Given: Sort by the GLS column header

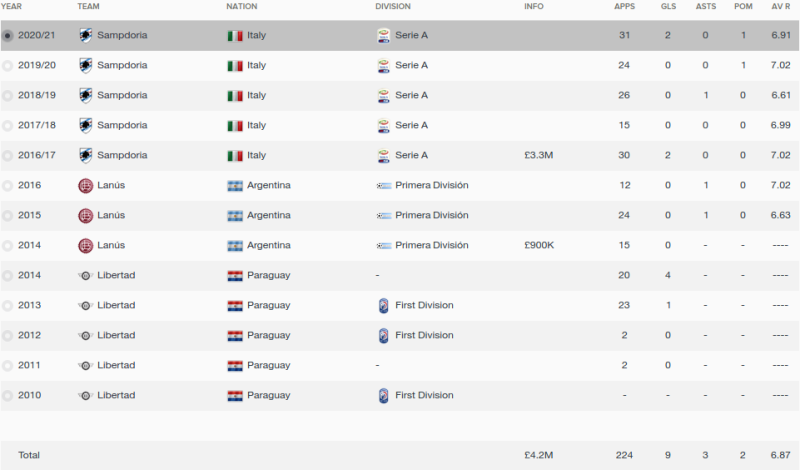Looking at the screenshot, I should [668, 7].
